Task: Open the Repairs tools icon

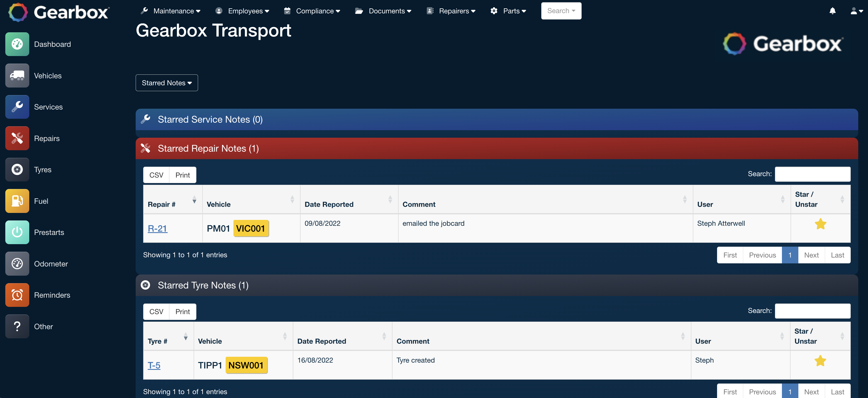Action: [17, 138]
